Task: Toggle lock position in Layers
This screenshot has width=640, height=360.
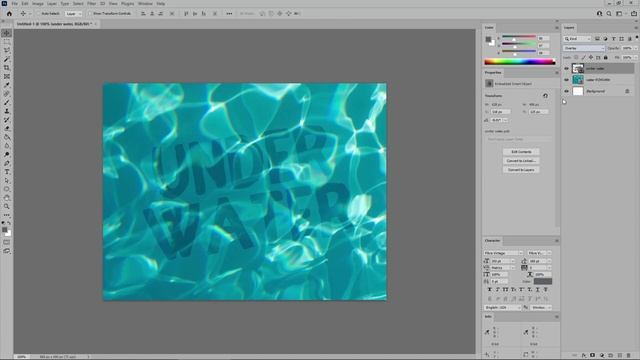Action: (x=591, y=58)
